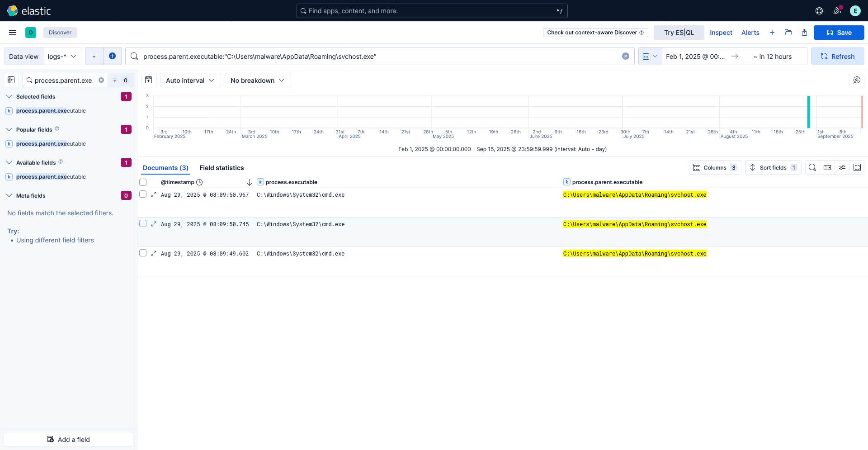Select the row checkbox for 08:09:50.967
The width and height of the screenshot is (868, 450).
click(143, 194)
